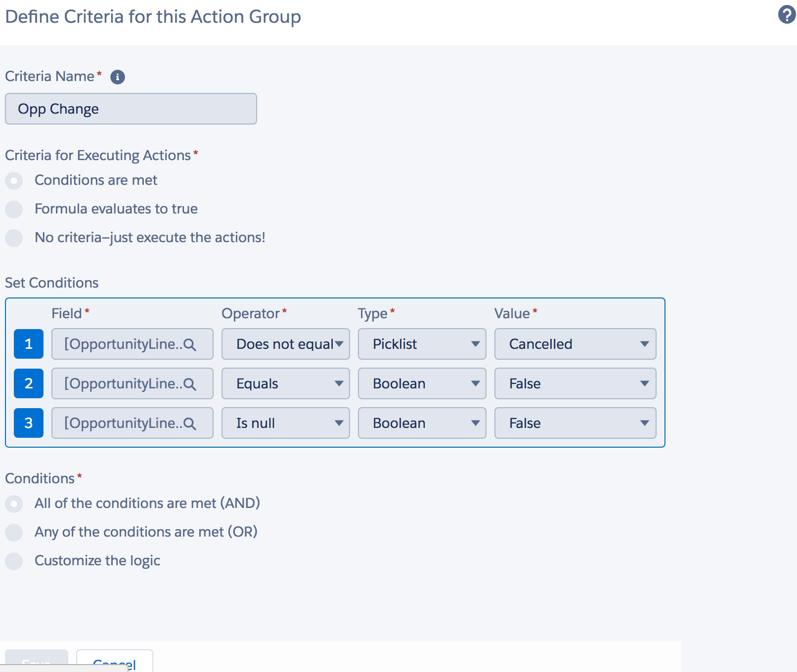Click the Save button
The image size is (797, 672).
(x=37, y=662)
